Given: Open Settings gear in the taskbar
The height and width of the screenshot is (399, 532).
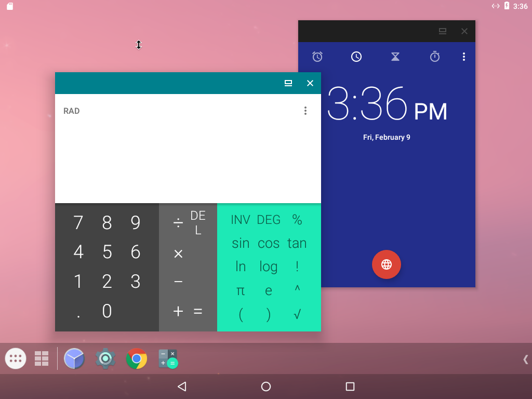Looking at the screenshot, I should point(105,358).
